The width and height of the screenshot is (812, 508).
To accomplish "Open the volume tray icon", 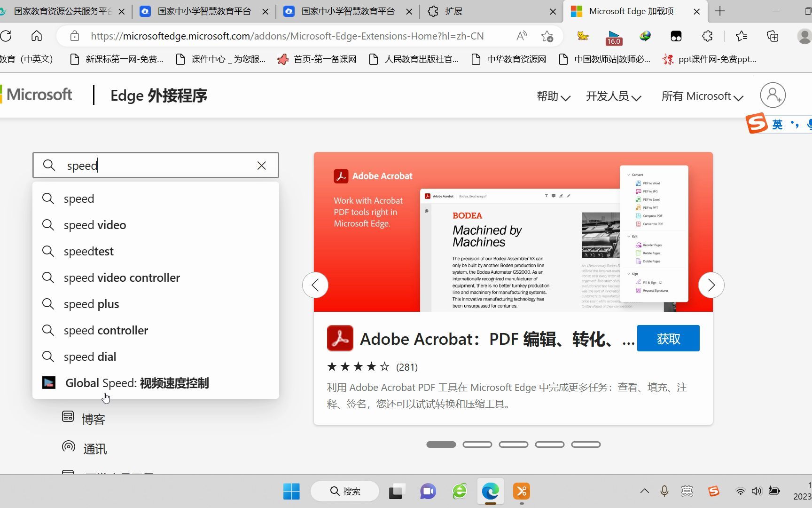I will pyautogui.click(x=757, y=491).
